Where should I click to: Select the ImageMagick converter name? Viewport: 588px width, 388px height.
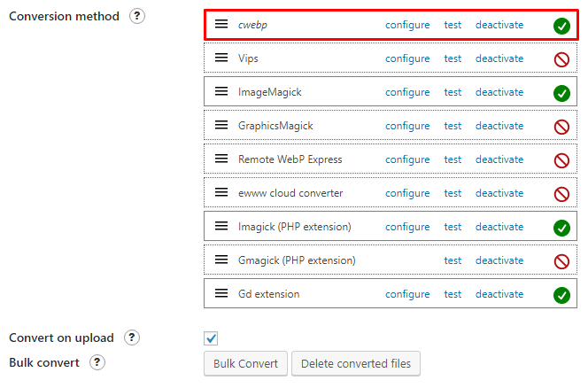pyautogui.click(x=270, y=92)
